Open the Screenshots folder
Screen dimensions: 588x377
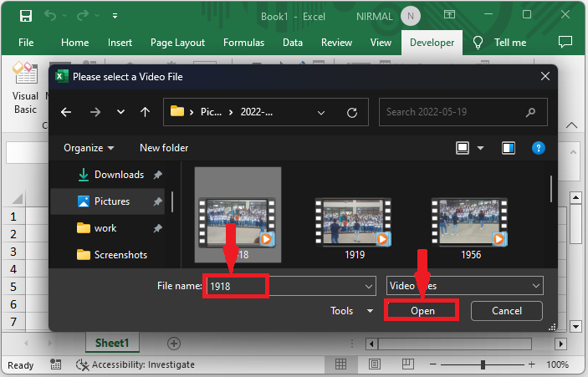pyautogui.click(x=112, y=255)
